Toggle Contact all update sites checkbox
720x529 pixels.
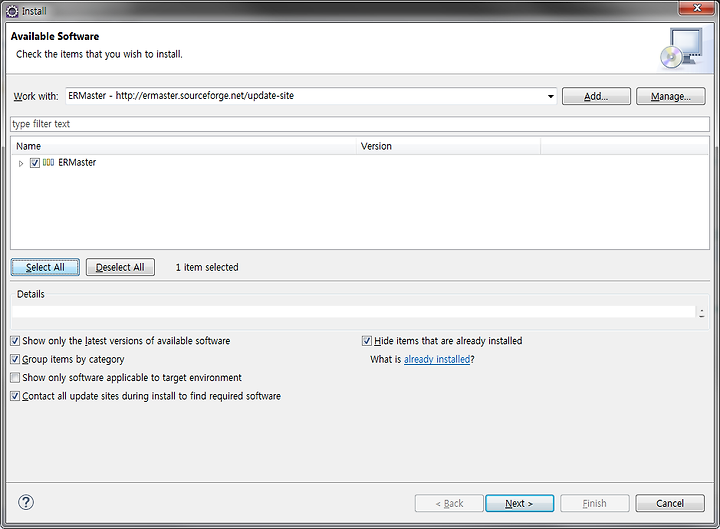click(15, 396)
